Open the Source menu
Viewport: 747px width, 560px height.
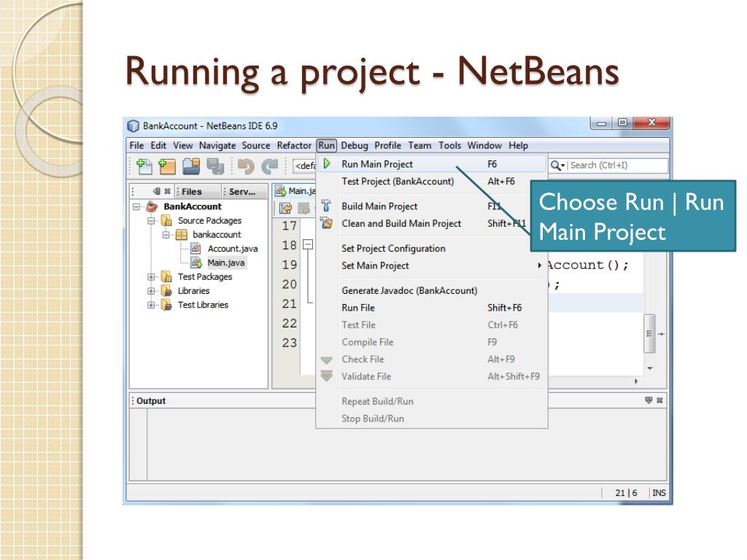click(x=256, y=146)
